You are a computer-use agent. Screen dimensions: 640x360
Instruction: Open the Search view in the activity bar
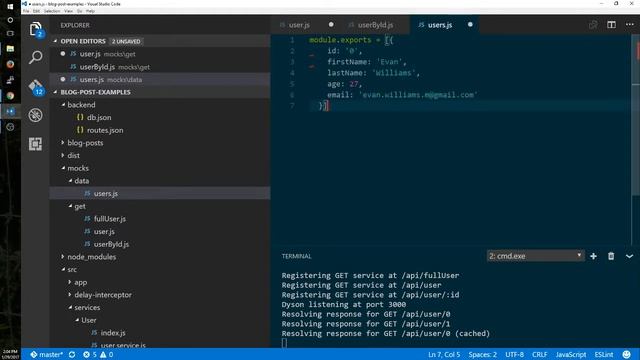(x=36, y=58)
